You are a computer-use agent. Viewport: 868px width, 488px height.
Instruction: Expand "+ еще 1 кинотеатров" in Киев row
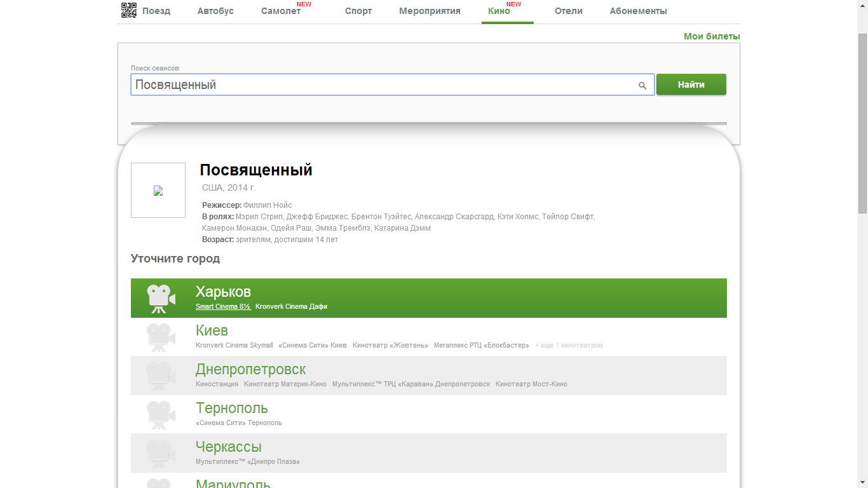569,345
